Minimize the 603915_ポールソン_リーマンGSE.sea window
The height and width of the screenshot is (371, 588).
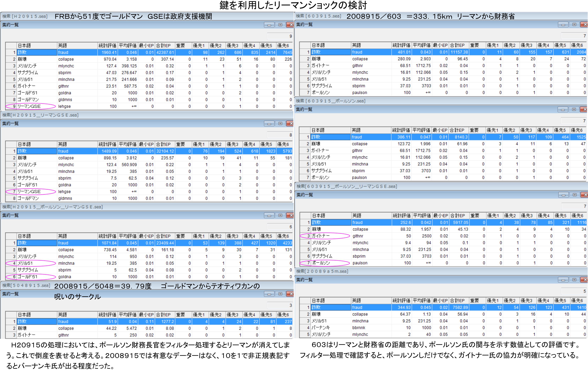tap(563, 195)
